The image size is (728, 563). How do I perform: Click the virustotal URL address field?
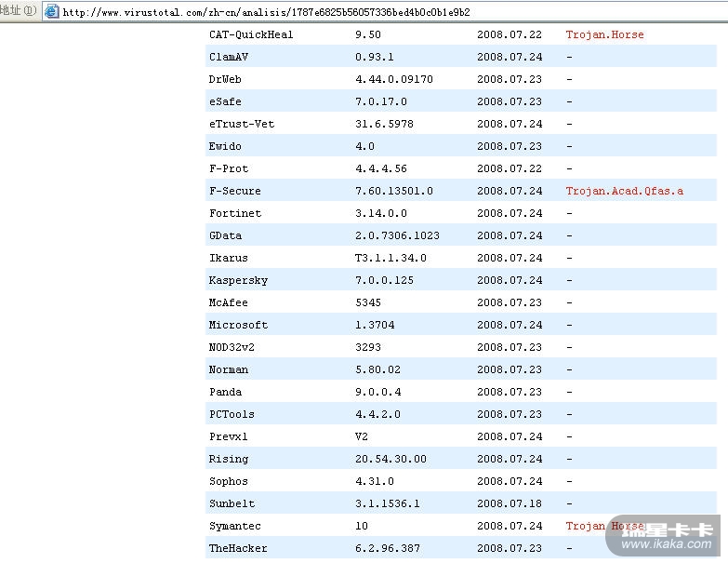point(385,11)
